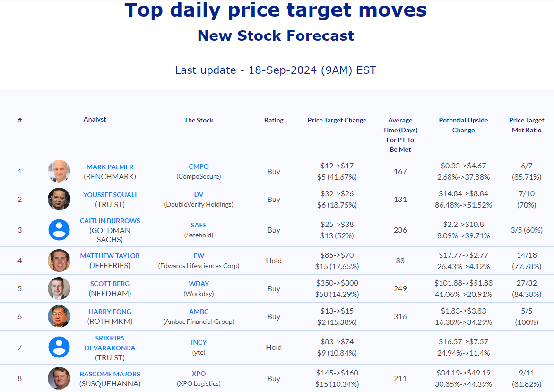Click Mark Palmer's profile photo

pyautogui.click(x=59, y=171)
